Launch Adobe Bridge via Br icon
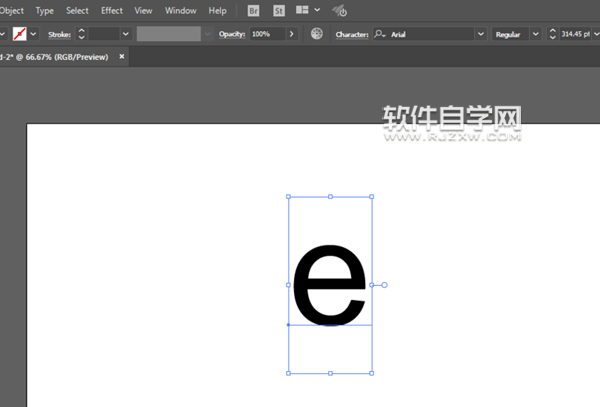Image resolution: width=600 pixels, height=407 pixels. [x=253, y=11]
